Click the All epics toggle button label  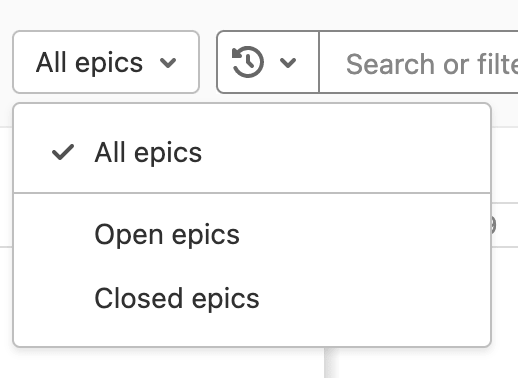tap(89, 62)
